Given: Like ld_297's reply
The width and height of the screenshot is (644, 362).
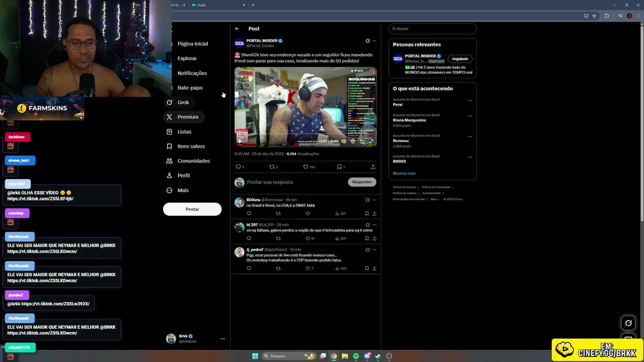Looking at the screenshot, I should [308, 238].
